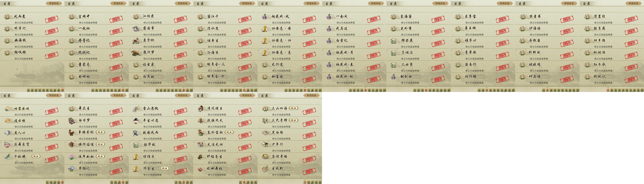644x184 pixels.
Task: Click the mask icon beside 度人心
Action: click(x=8, y=133)
